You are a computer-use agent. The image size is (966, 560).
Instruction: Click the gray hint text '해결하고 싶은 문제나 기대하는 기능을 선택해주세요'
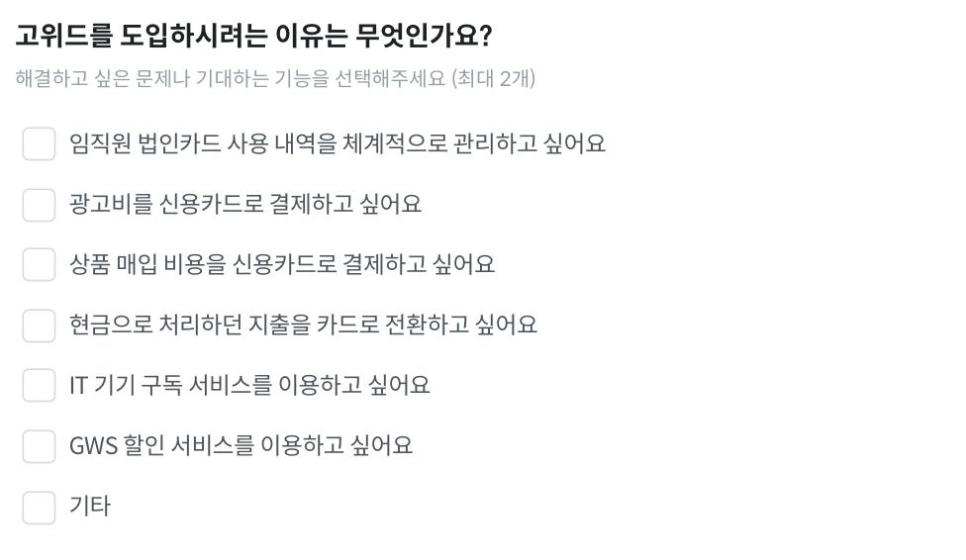tap(231, 78)
